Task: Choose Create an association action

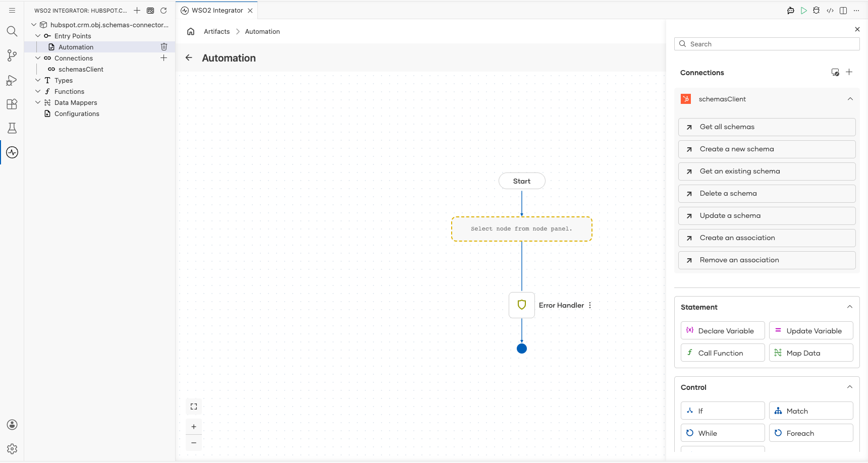Action: point(767,238)
